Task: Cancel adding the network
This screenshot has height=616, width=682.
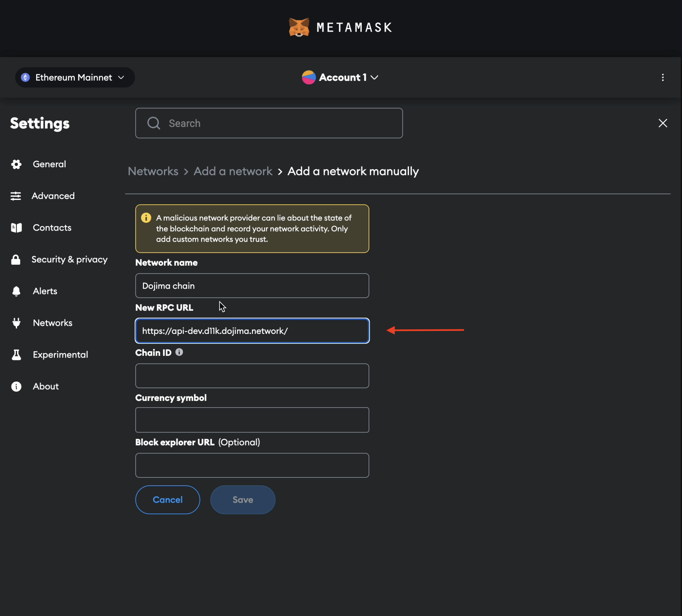Action: pos(168,500)
